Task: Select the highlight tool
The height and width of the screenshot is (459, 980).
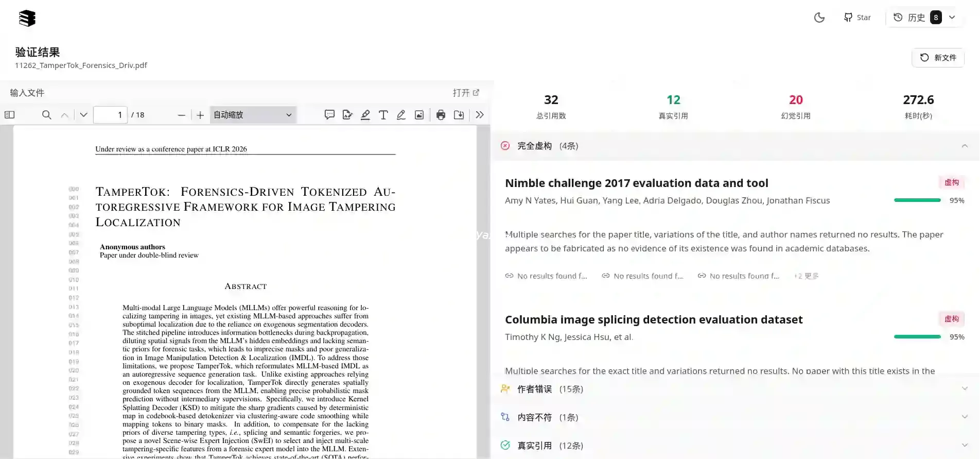Action: point(365,115)
